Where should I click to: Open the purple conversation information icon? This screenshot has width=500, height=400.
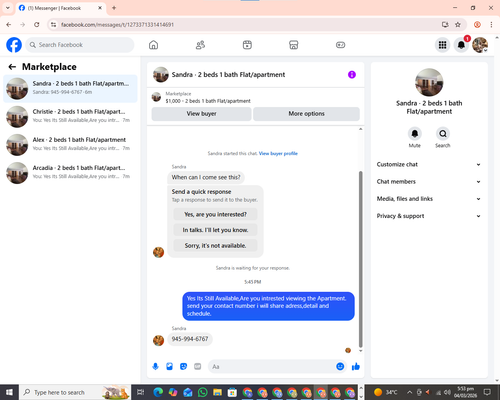pos(352,75)
